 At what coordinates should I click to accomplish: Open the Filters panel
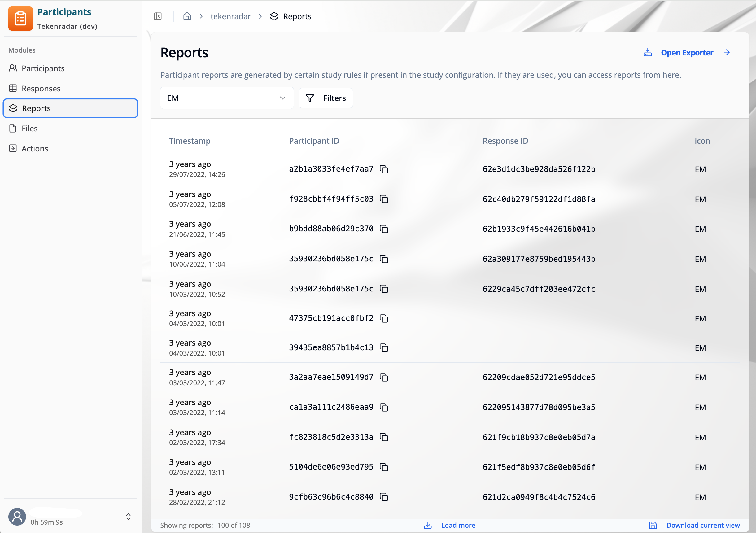(325, 98)
